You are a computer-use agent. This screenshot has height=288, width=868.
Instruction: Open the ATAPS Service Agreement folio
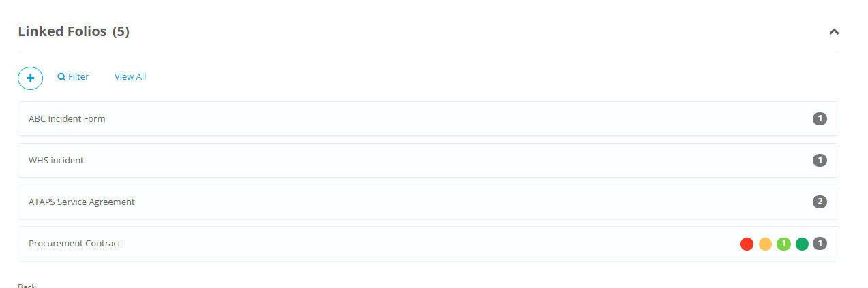(82, 202)
